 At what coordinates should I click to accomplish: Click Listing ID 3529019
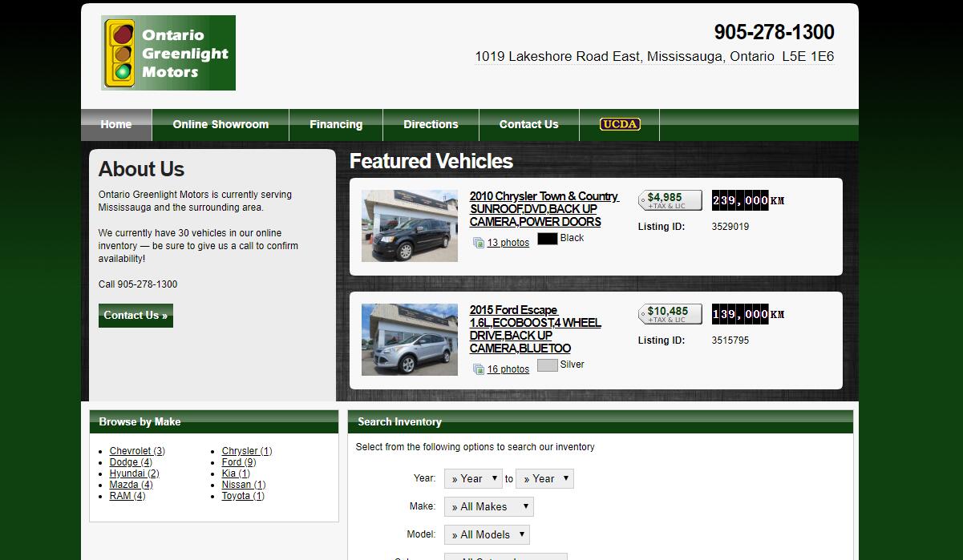pyautogui.click(x=730, y=227)
